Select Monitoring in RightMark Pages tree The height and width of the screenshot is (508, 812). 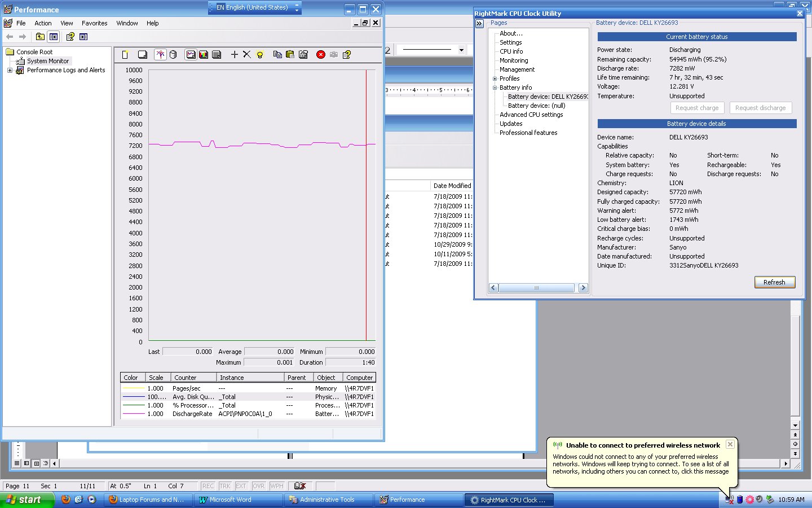(514, 60)
